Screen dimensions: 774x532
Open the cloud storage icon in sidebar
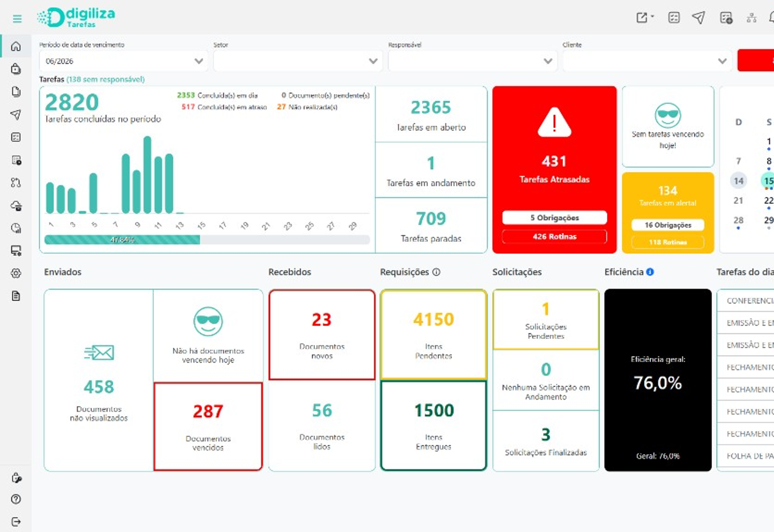(x=16, y=206)
